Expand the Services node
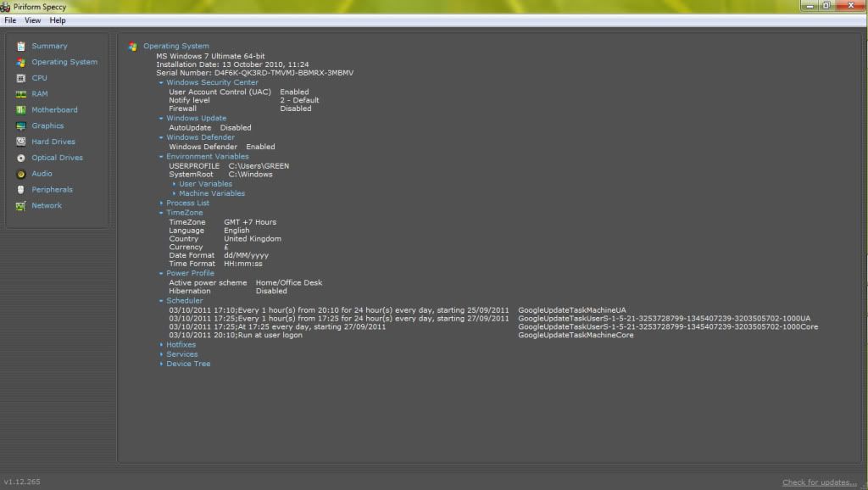Image resolution: width=868 pixels, height=490 pixels. click(x=161, y=354)
